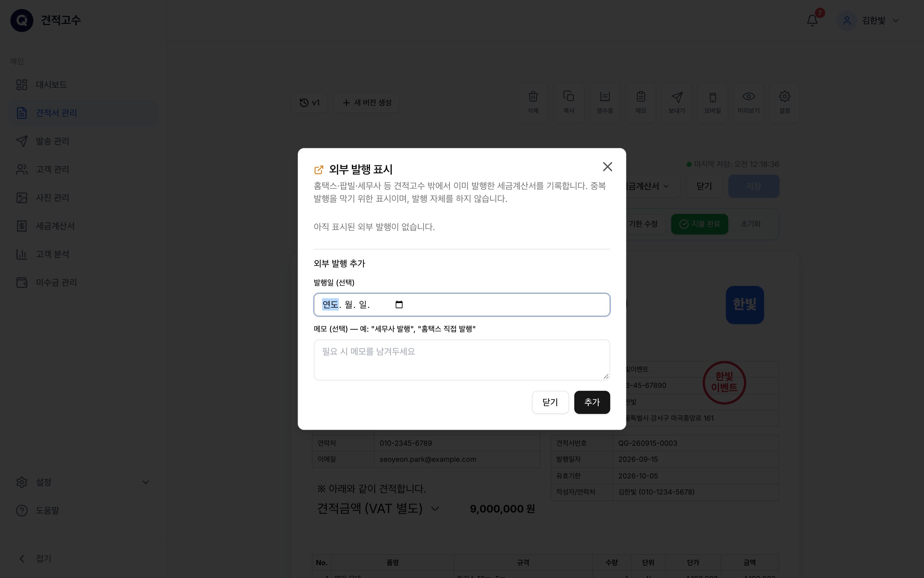Viewport: 924px width, 578px height.
Task: Click 새 버전 생성 button
Action: pyautogui.click(x=366, y=102)
